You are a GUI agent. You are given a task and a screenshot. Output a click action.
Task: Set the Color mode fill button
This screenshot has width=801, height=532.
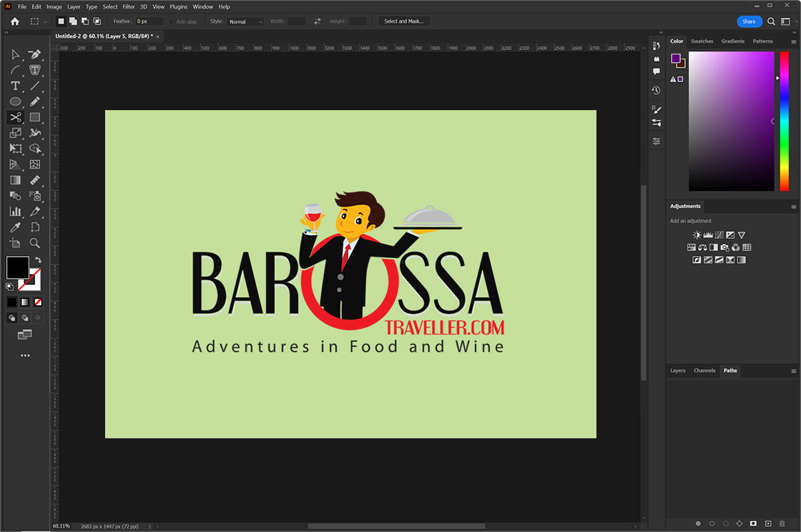(11, 302)
